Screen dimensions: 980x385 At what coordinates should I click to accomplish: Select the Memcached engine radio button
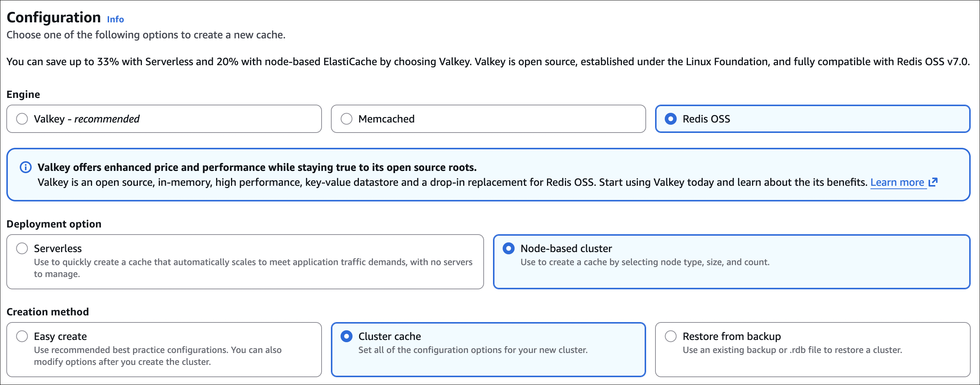(346, 119)
